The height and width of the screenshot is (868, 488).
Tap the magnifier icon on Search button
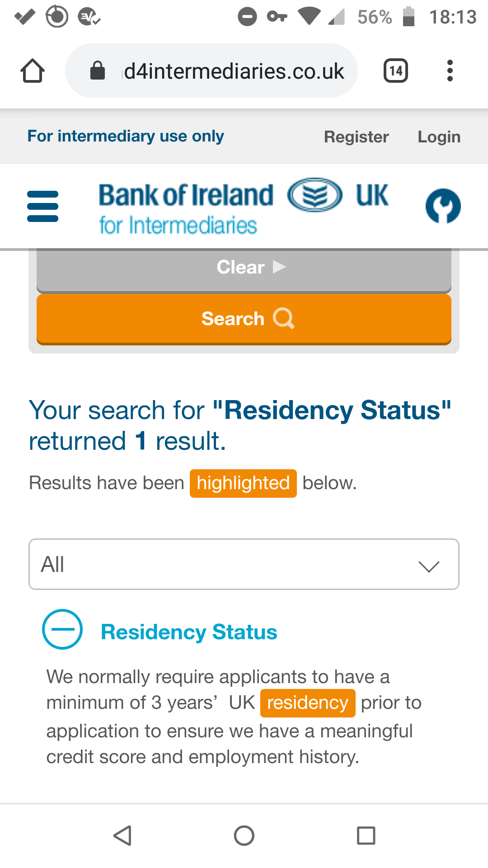point(284,318)
